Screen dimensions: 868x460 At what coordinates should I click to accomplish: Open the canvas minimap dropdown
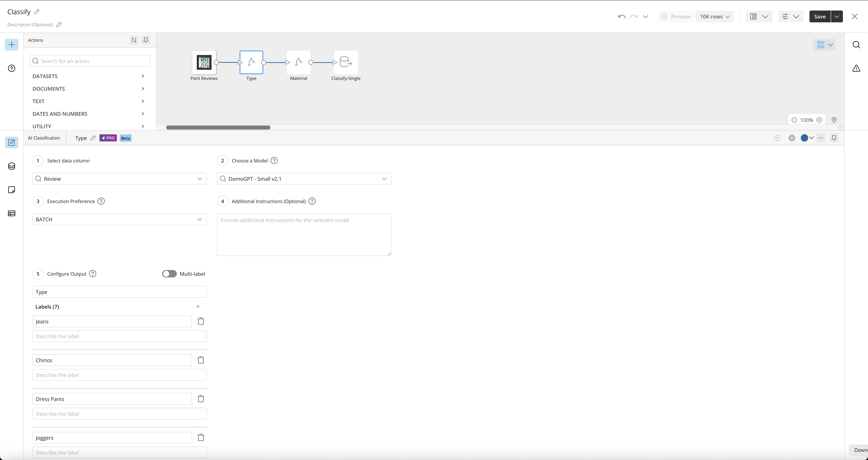pyautogui.click(x=824, y=45)
